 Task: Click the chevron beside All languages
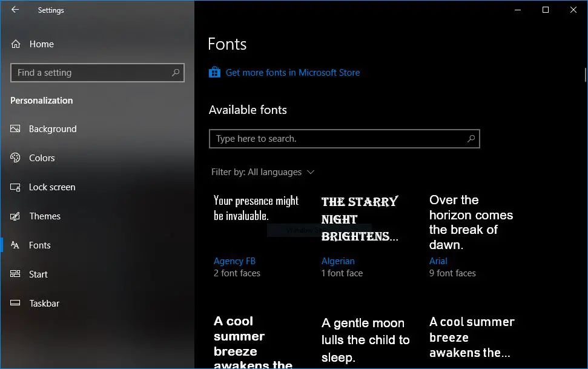(311, 172)
